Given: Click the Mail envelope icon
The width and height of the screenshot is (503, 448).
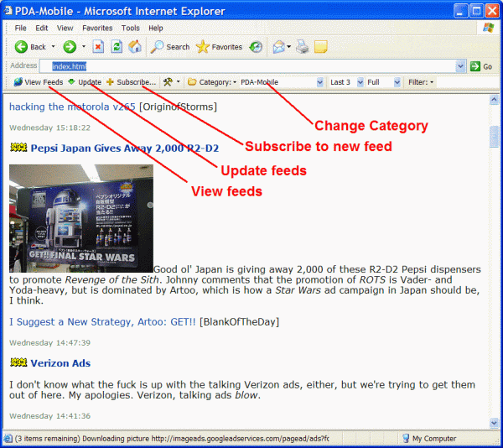Looking at the screenshot, I should pos(279,47).
